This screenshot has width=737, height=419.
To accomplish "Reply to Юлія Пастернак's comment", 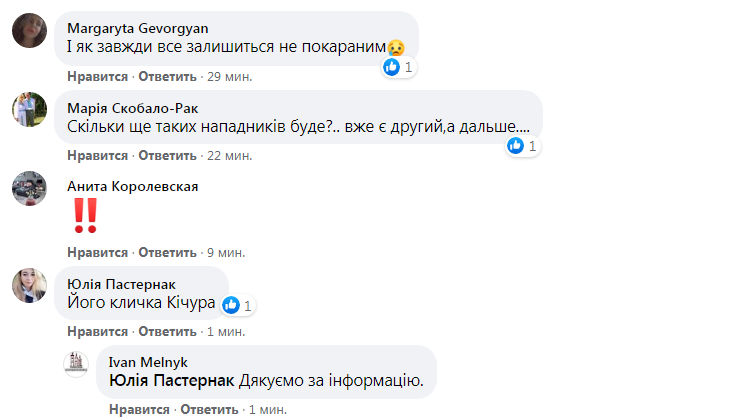I will (166, 331).
